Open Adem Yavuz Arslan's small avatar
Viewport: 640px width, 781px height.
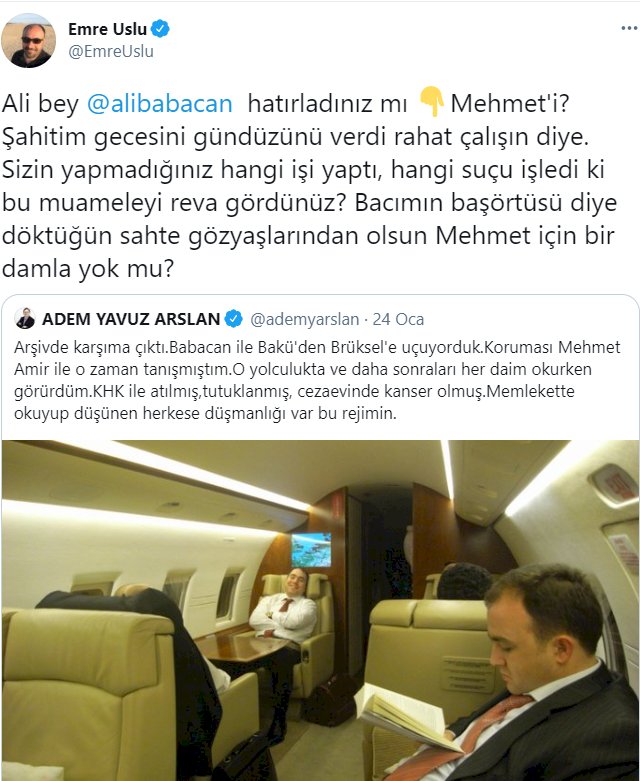pos(25,318)
